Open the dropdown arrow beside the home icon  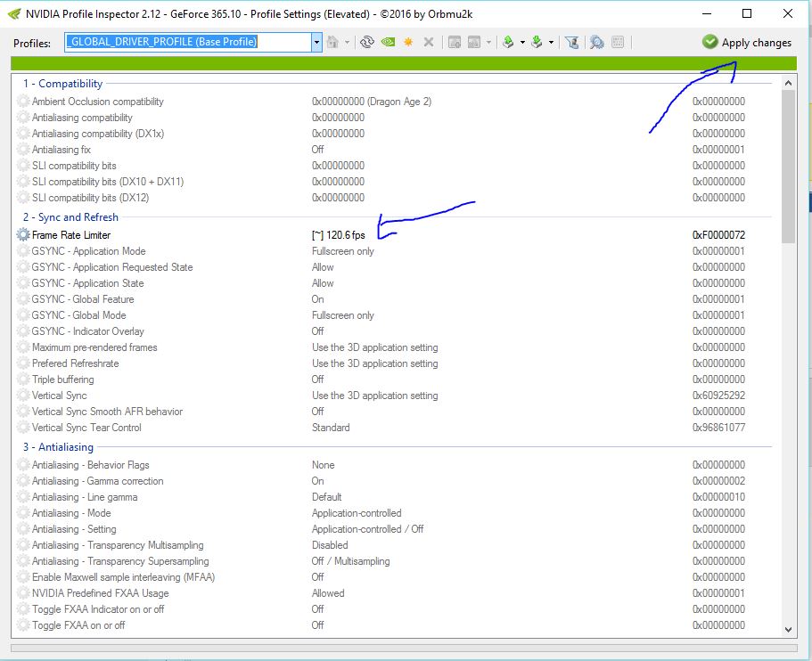(x=347, y=43)
